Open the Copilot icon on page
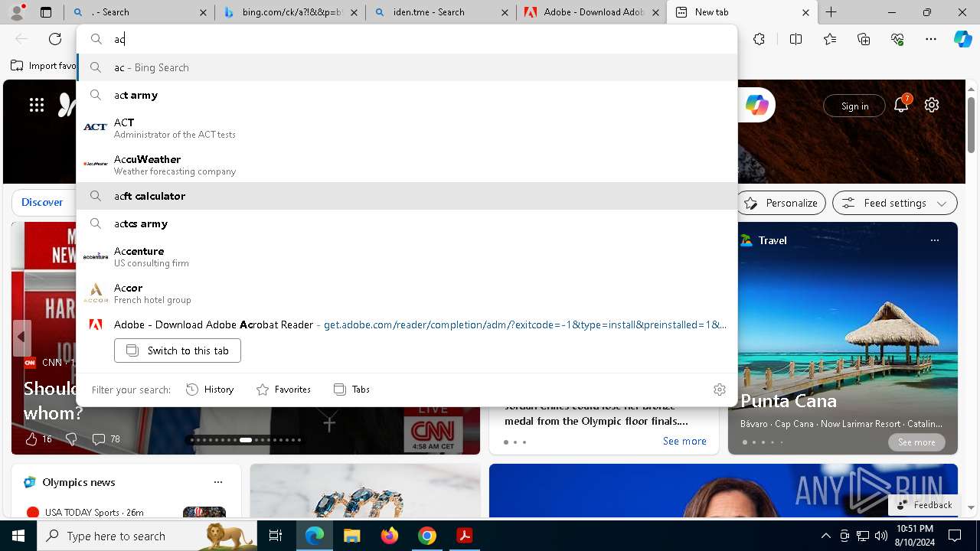The width and height of the screenshot is (980, 551). [757, 106]
